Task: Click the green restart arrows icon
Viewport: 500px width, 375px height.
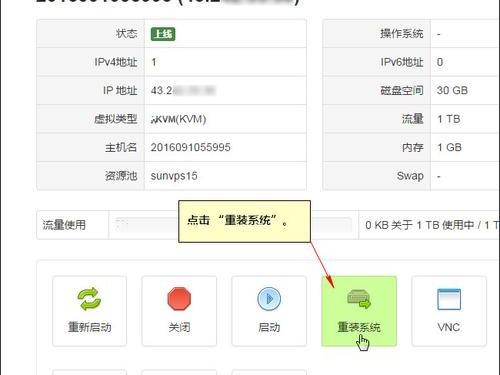Action: tap(89, 299)
